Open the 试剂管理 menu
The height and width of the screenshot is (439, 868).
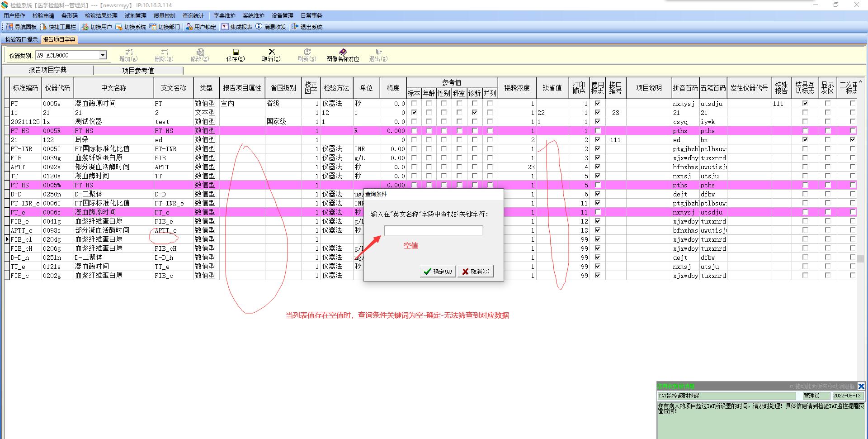click(x=136, y=16)
